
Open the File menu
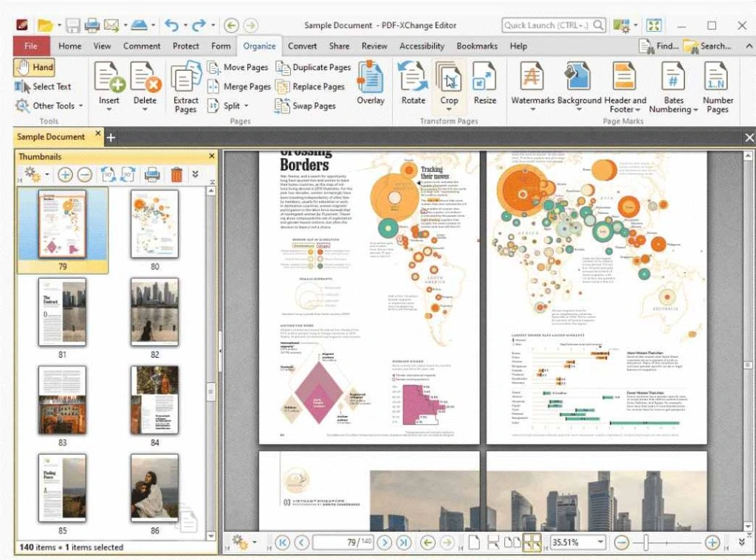31,46
